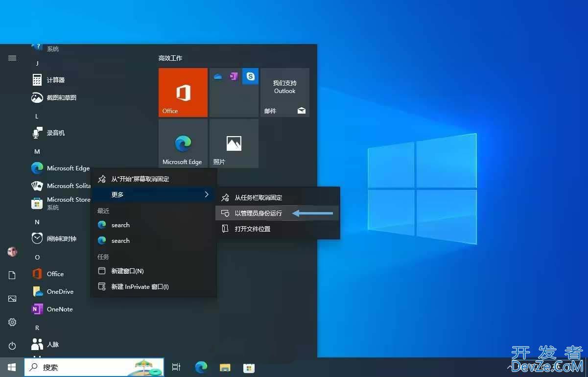Click the letter O section header
This screenshot has height=377, width=588.
pos(37,257)
